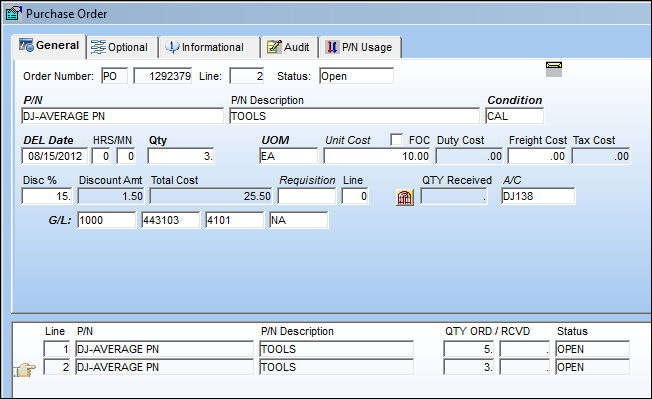Click the Disc % field showing 15.
This screenshot has height=399, width=652.
coord(47,196)
